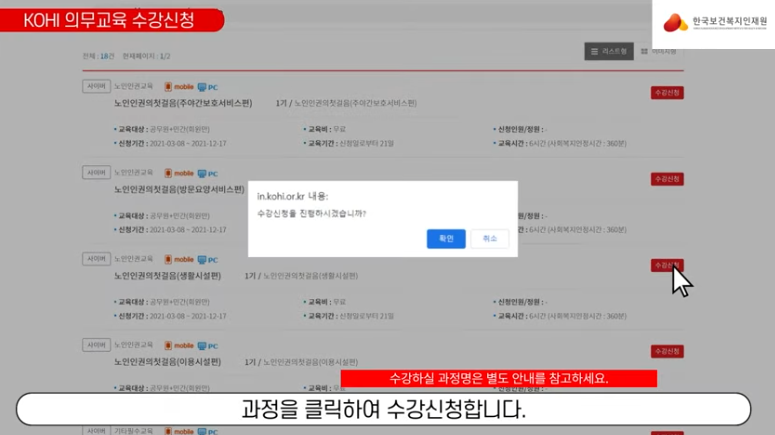
Task: Click the total count text 전체 : 18건
Action: coord(98,56)
